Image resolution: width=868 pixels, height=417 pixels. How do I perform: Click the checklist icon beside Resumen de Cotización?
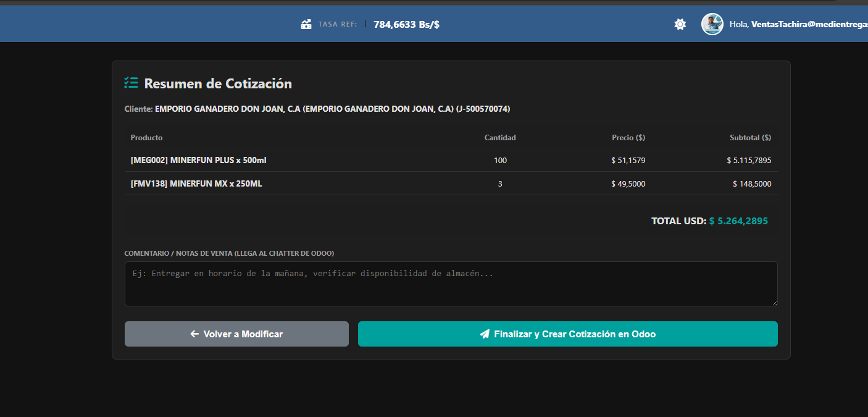coord(131,83)
